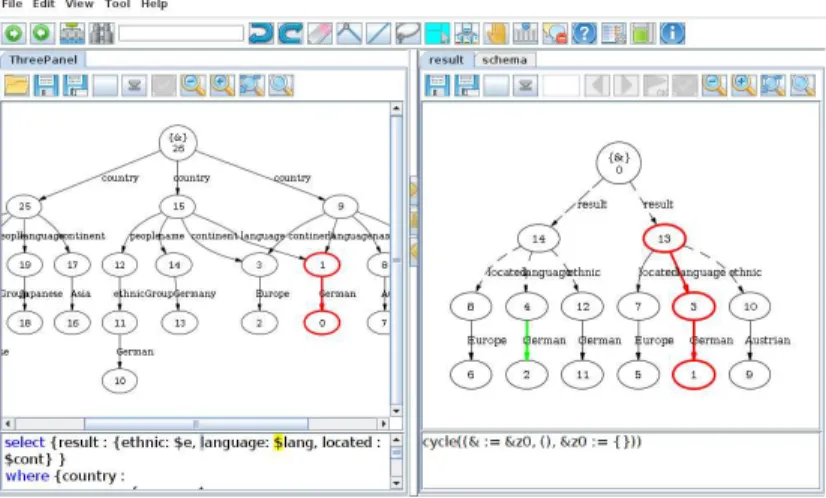Viewport: 826px width, 498px height.
Task: Switch to the schema tab
Action: [x=505, y=60]
